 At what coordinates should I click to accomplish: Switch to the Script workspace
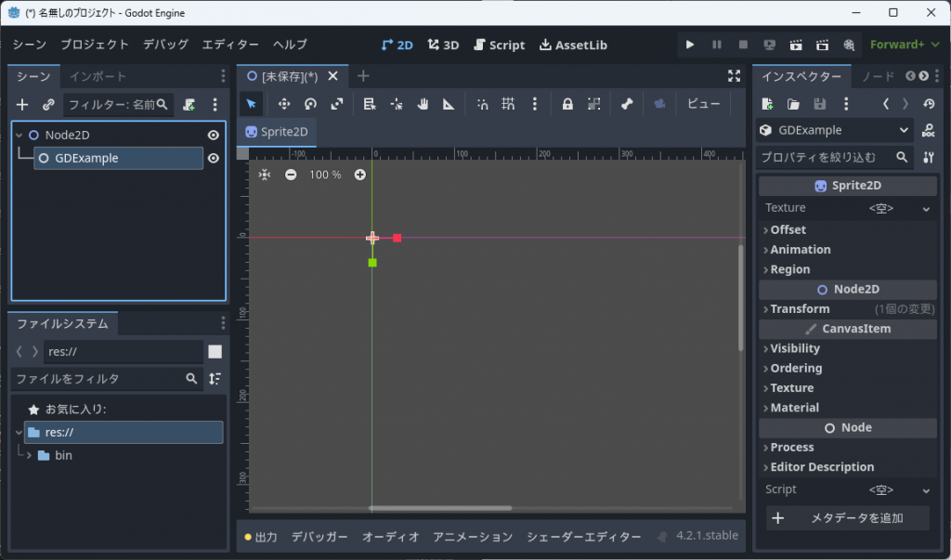499,45
